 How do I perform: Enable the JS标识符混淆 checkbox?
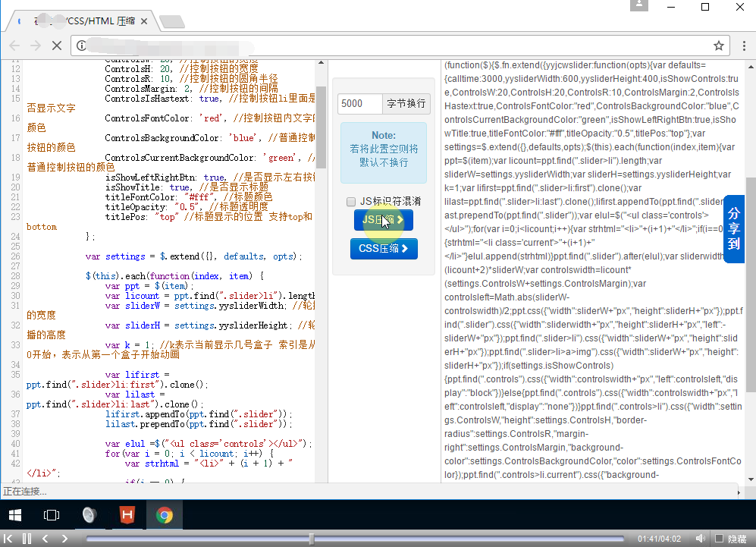pyautogui.click(x=351, y=202)
